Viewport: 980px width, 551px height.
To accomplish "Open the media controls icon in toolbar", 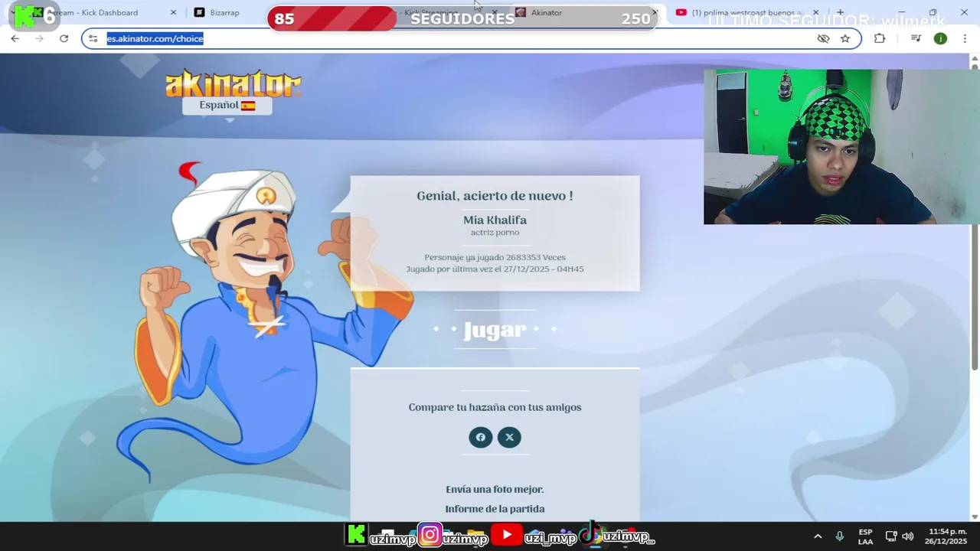I will click(x=916, y=38).
